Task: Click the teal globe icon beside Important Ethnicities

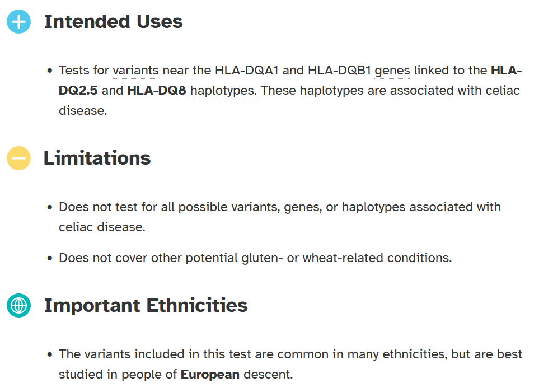Action: tap(18, 306)
